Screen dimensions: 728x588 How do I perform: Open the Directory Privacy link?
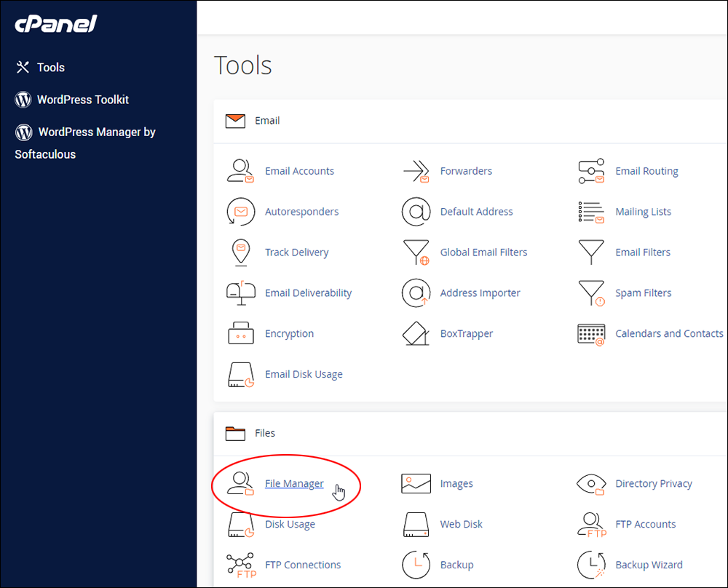654,484
